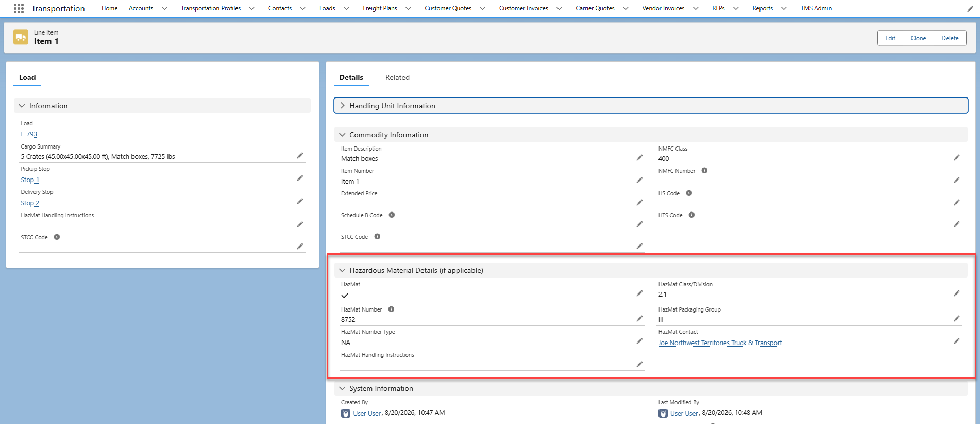Open the Freight Plans nav item

(380, 8)
